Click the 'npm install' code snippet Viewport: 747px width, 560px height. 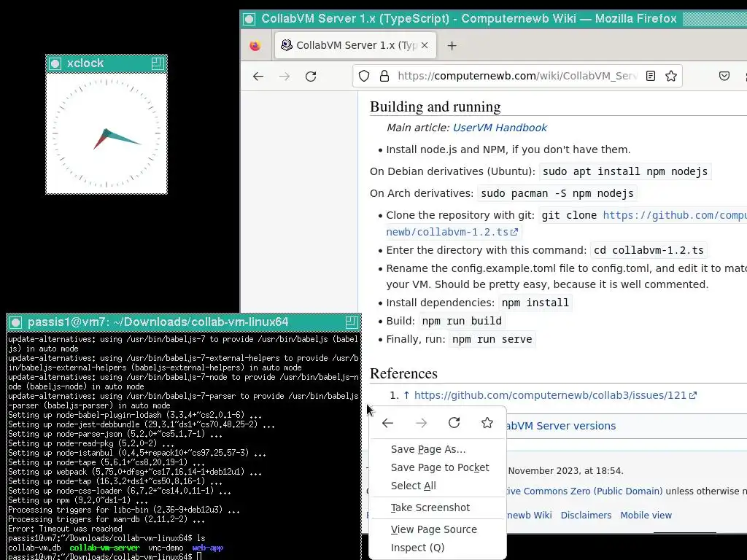click(535, 303)
